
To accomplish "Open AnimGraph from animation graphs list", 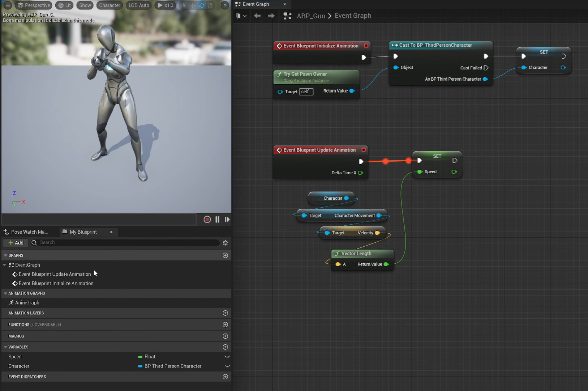I will pyautogui.click(x=27, y=303).
